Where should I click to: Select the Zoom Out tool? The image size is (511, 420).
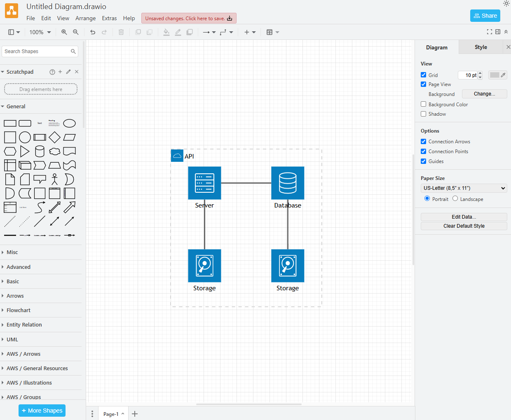pos(76,32)
